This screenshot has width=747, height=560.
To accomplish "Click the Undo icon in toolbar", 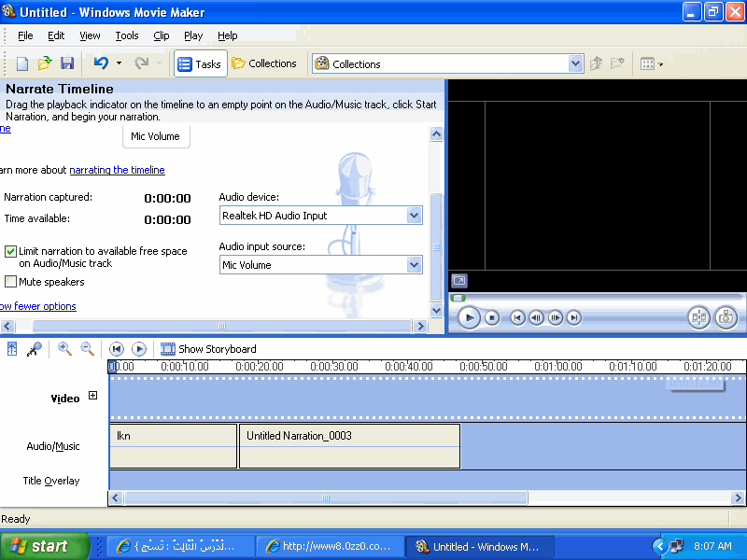I will [x=101, y=63].
